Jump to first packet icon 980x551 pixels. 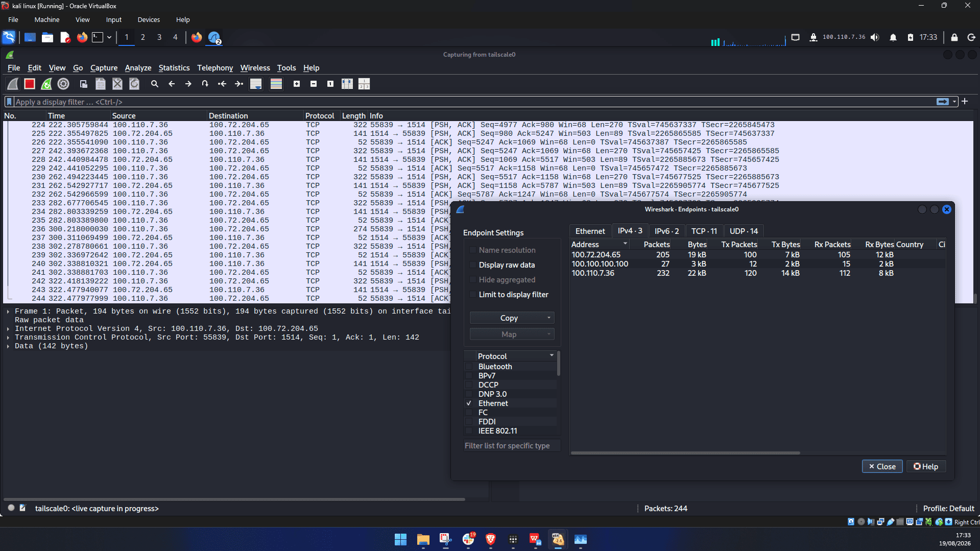coord(222,84)
